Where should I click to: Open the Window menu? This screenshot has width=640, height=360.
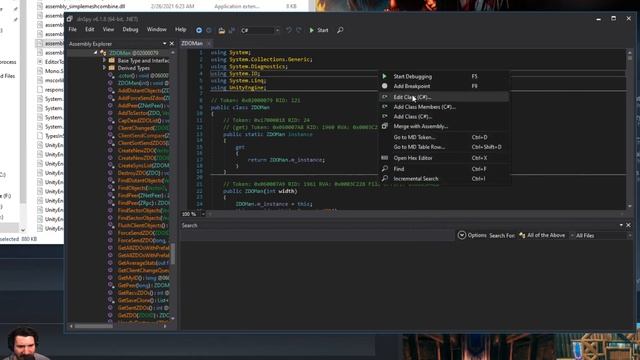pyautogui.click(x=157, y=29)
